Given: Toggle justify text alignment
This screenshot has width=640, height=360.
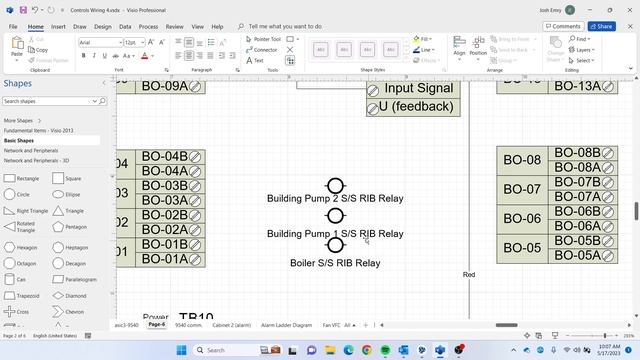Looking at the screenshot, I should 210,56.
